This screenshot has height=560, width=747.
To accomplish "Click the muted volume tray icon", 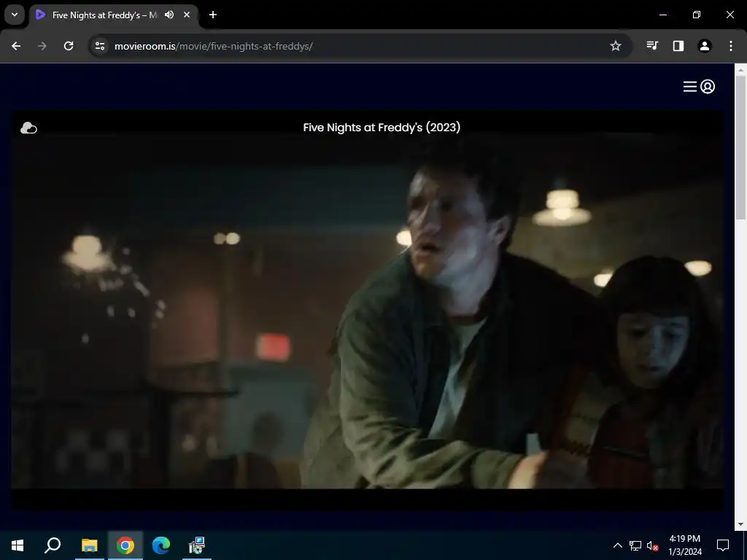I will point(653,545).
